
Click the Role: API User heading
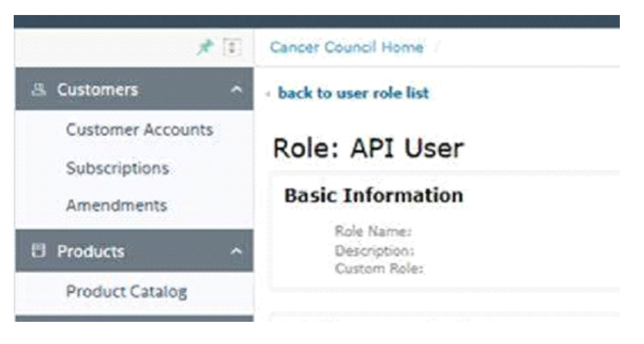(368, 148)
